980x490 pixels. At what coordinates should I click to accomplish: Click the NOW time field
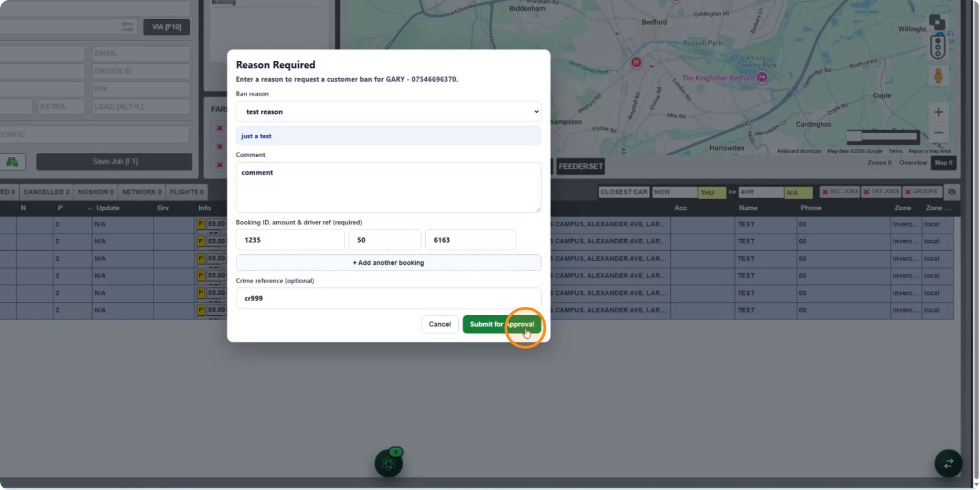click(x=675, y=192)
